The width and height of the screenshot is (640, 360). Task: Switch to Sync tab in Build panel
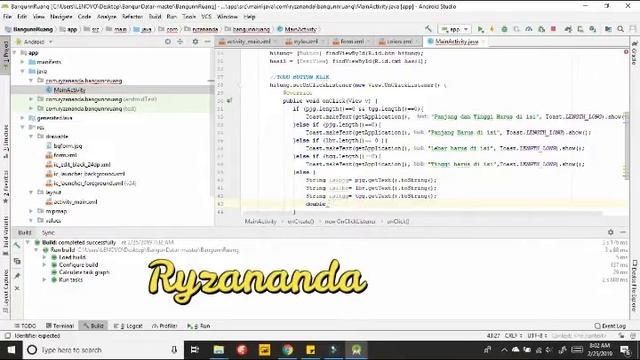[x=48, y=232]
